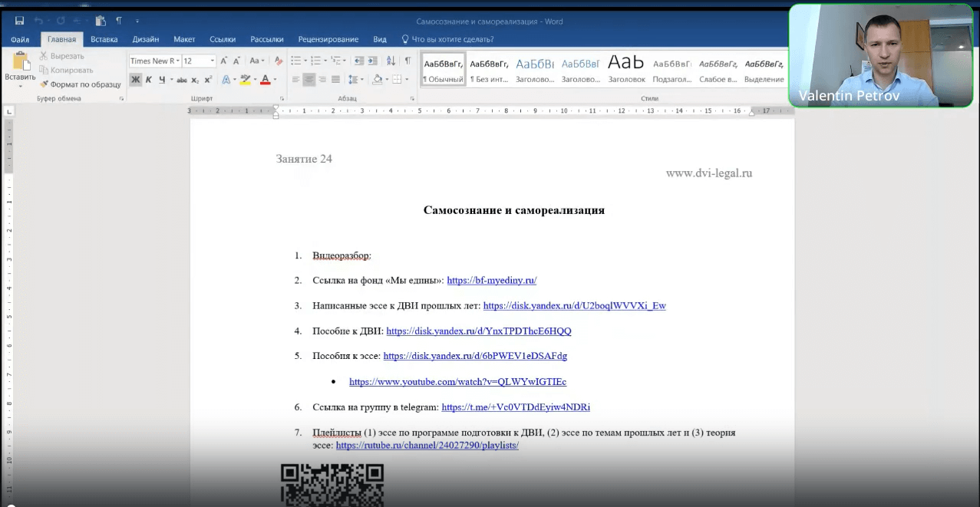Switch to the Рецензирование tab
The width and height of the screenshot is (980, 507).
pos(328,39)
